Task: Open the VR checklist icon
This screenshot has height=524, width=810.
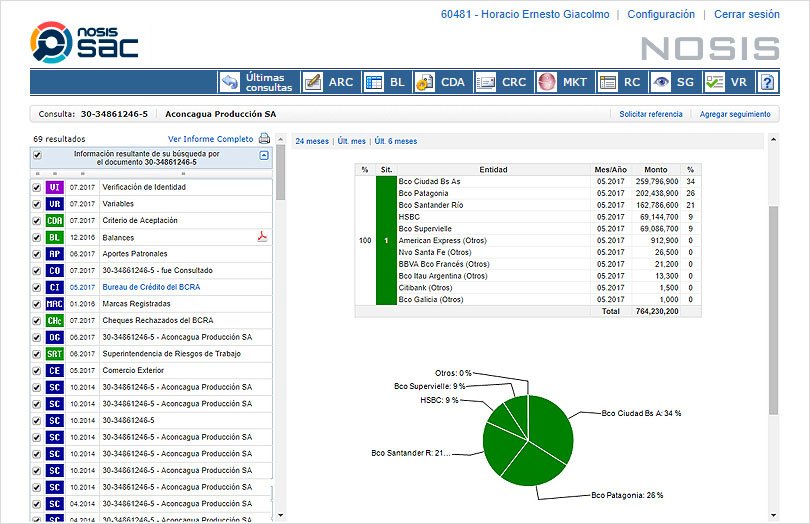Action: (x=714, y=82)
